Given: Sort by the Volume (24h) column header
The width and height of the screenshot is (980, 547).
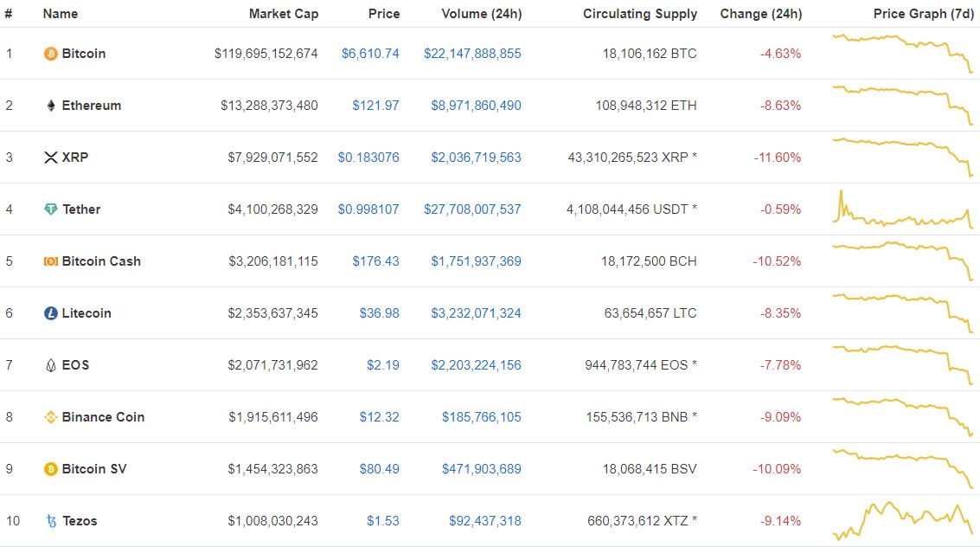Looking at the screenshot, I should [x=481, y=14].
